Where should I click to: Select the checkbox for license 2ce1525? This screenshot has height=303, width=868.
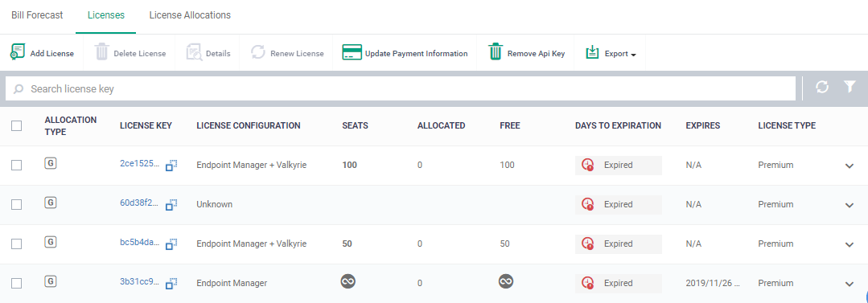[17, 166]
